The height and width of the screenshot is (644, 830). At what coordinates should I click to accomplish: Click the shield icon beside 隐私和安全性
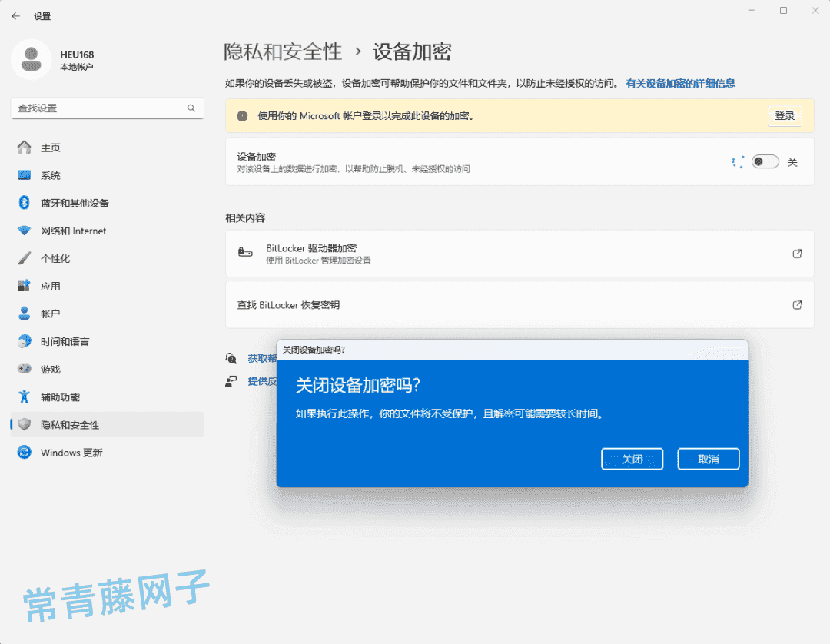click(x=25, y=424)
